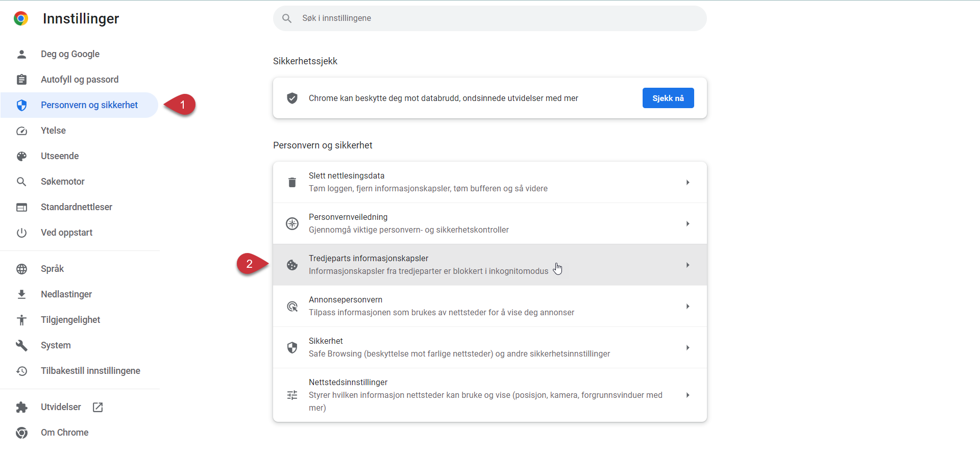This screenshot has height=455, width=980.
Task: Click the wrench icon beside System
Action: [x=21, y=345]
